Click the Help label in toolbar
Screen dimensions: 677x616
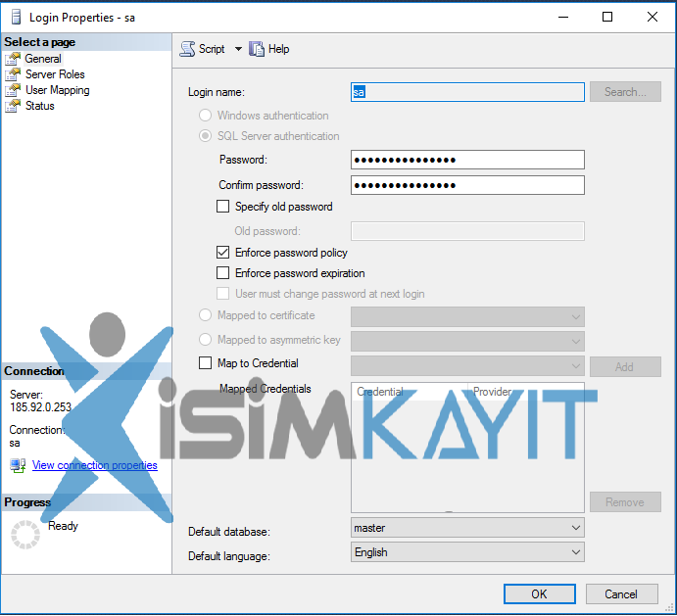tap(278, 49)
